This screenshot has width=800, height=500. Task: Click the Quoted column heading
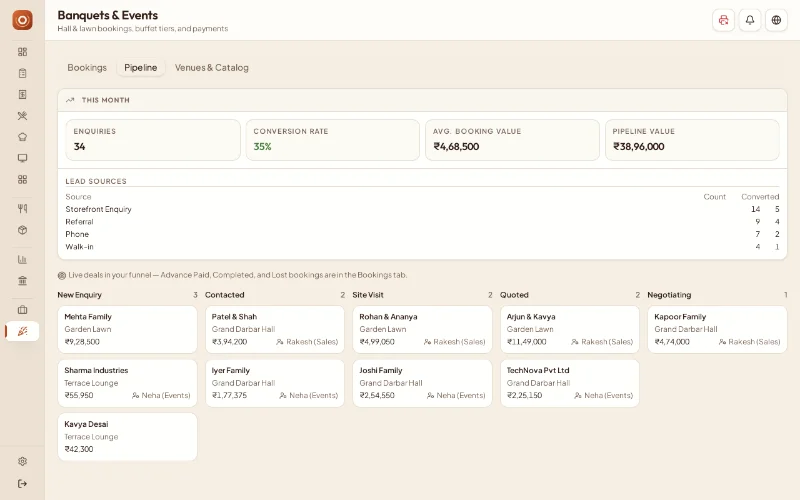[514, 295]
